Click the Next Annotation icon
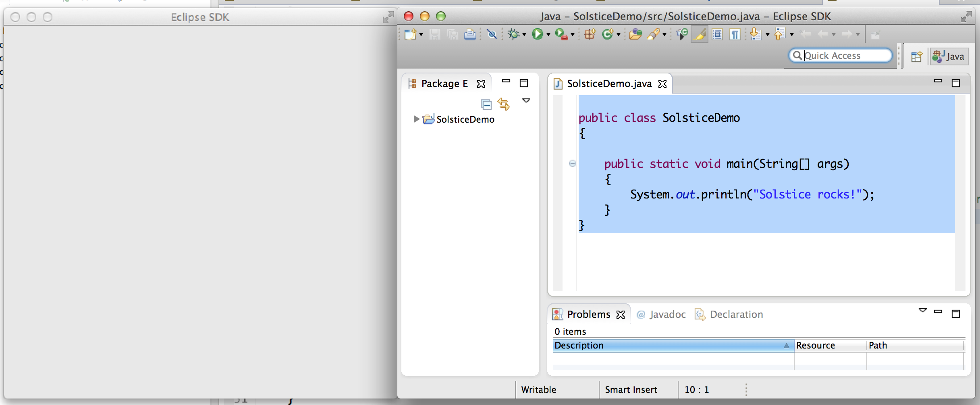 (x=756, y=34)
